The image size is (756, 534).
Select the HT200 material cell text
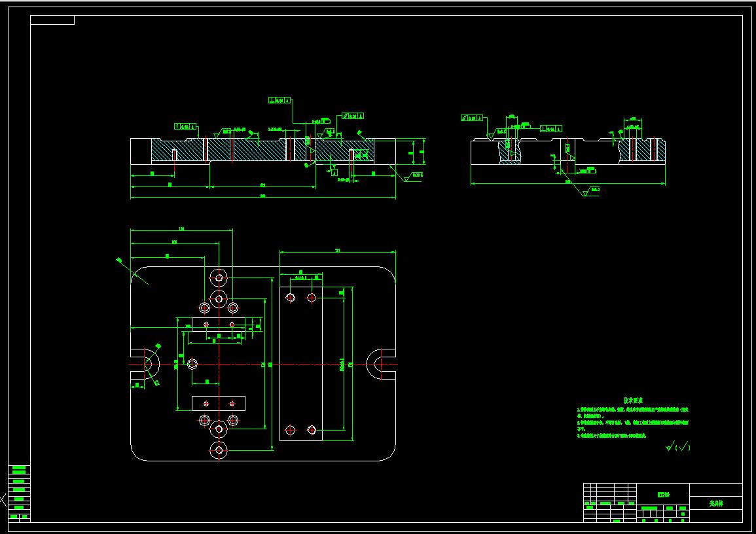coord(664,495)
